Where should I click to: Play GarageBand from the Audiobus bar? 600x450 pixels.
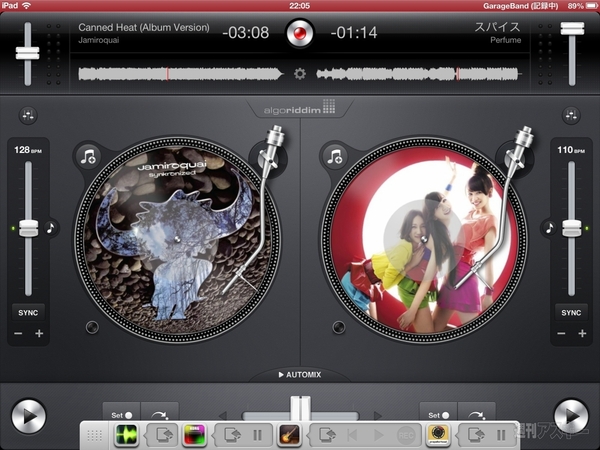[378, 435]
